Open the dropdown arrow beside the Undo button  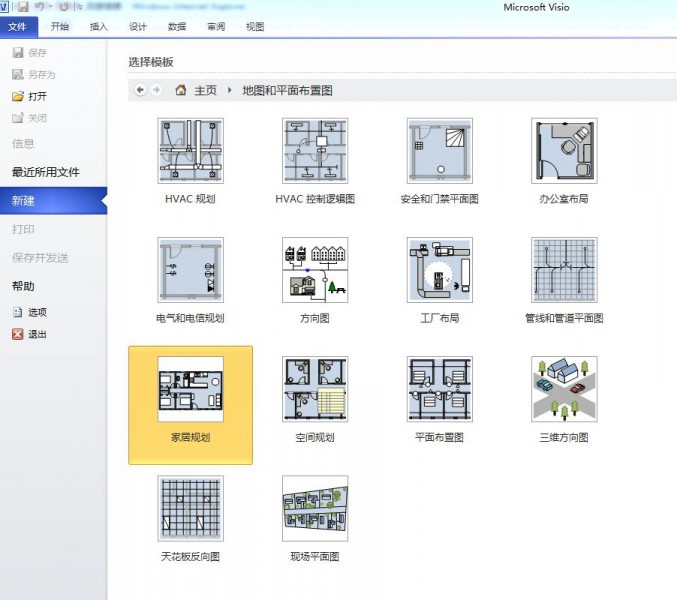coord(49,7)
